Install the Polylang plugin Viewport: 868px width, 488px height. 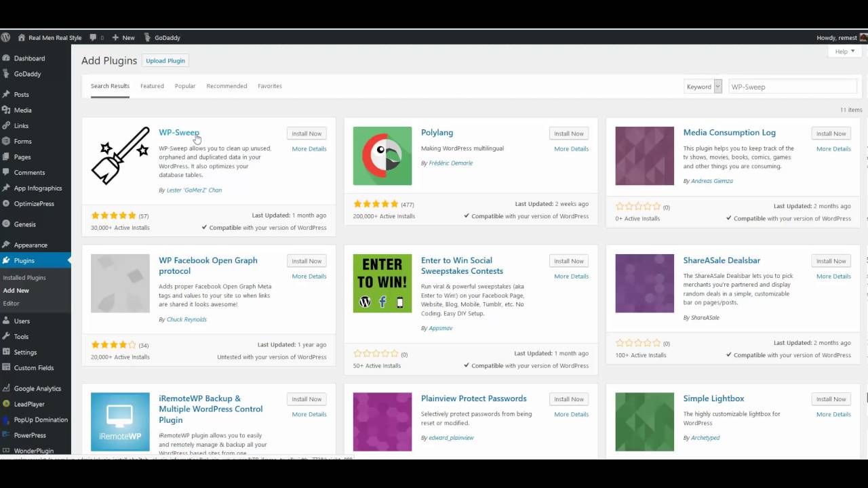568,134
